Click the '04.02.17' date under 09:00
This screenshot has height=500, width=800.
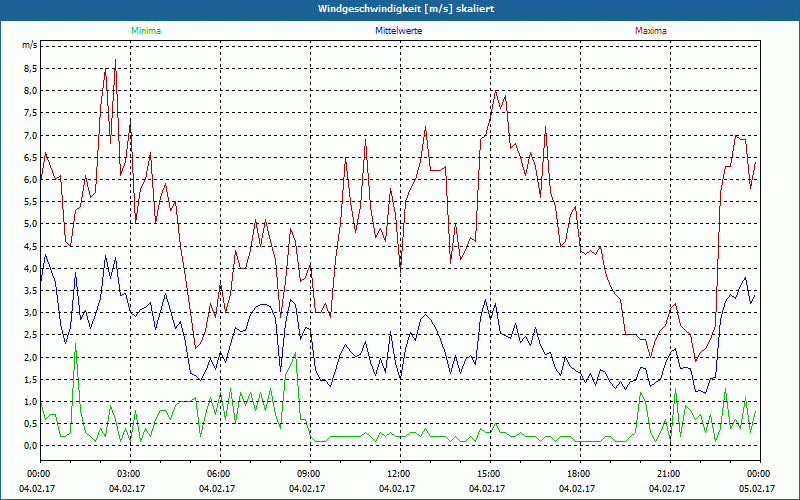[307, 489]
